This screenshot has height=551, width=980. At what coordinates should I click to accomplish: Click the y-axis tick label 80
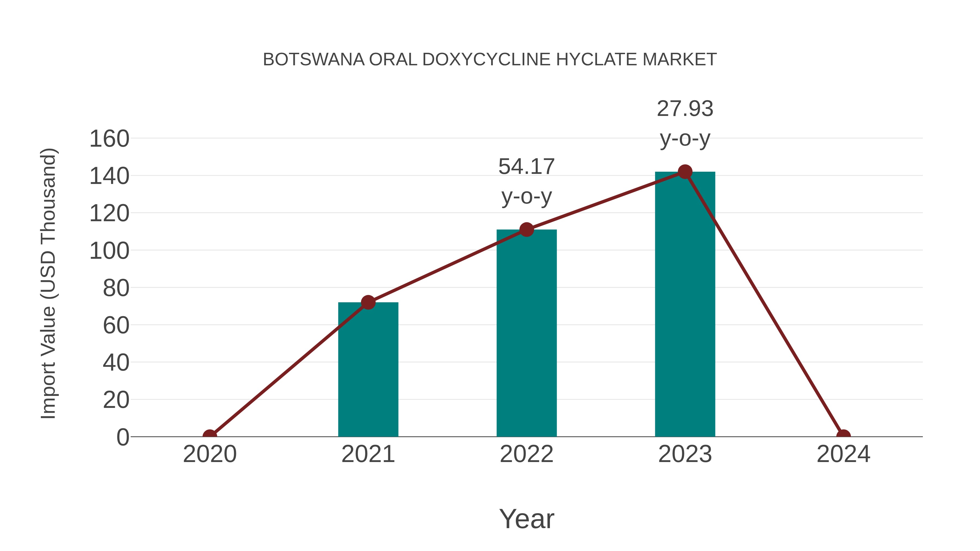116,288
